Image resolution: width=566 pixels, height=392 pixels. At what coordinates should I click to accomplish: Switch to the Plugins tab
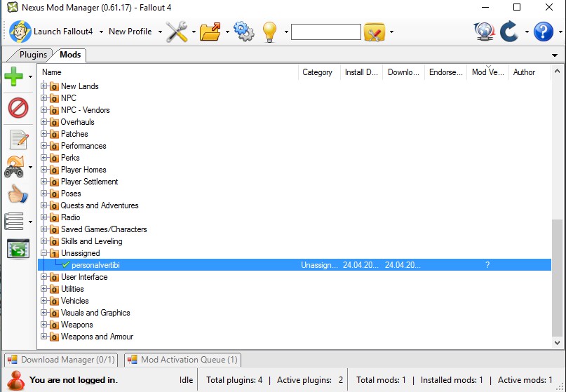point(32,55)
